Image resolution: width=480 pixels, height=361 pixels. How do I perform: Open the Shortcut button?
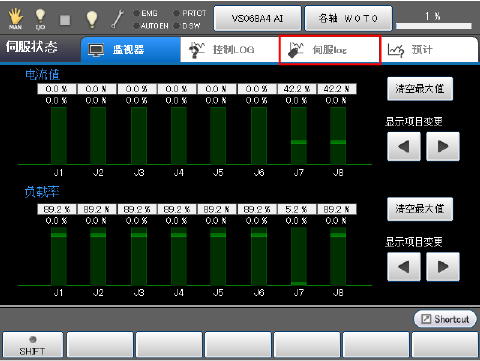(x=445, y=319)
